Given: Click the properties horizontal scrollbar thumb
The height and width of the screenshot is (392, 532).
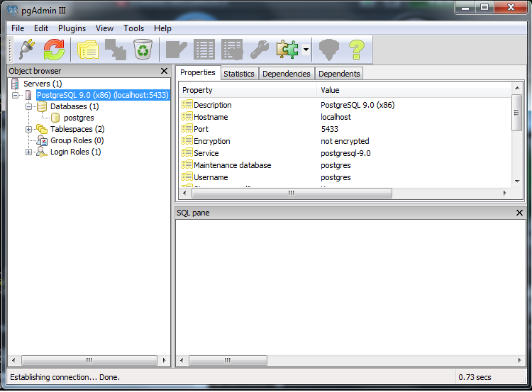Looking at the screenshot, I should click(292, 193).
